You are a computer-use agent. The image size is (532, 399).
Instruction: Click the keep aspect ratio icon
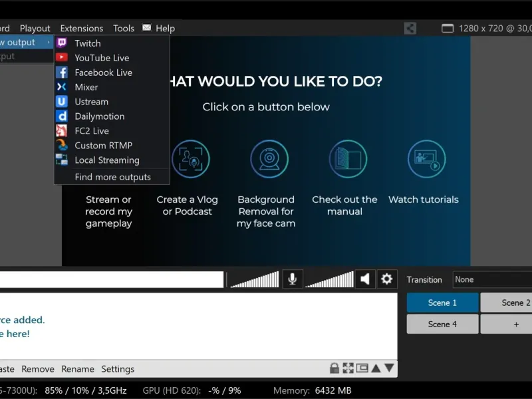362,368
